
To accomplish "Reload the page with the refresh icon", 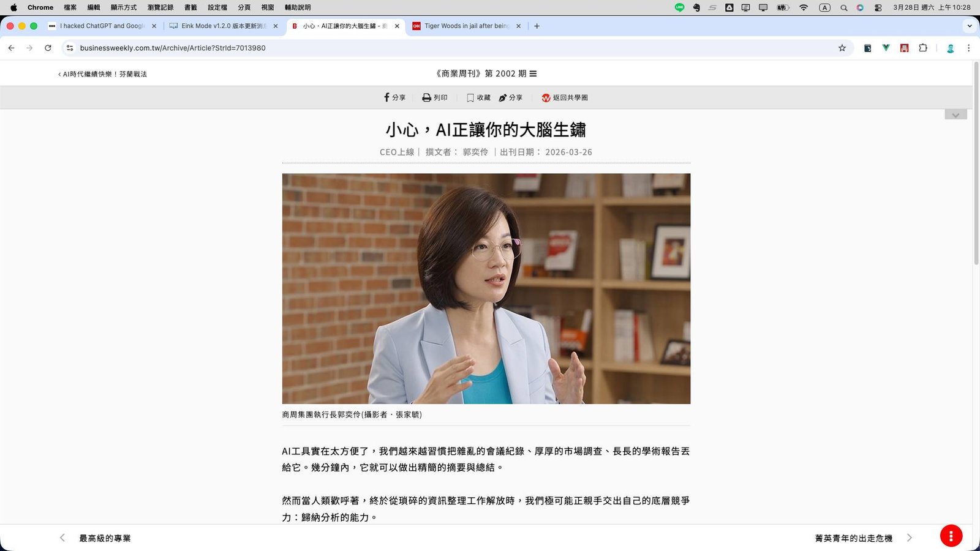I will [x=47, y=48].
